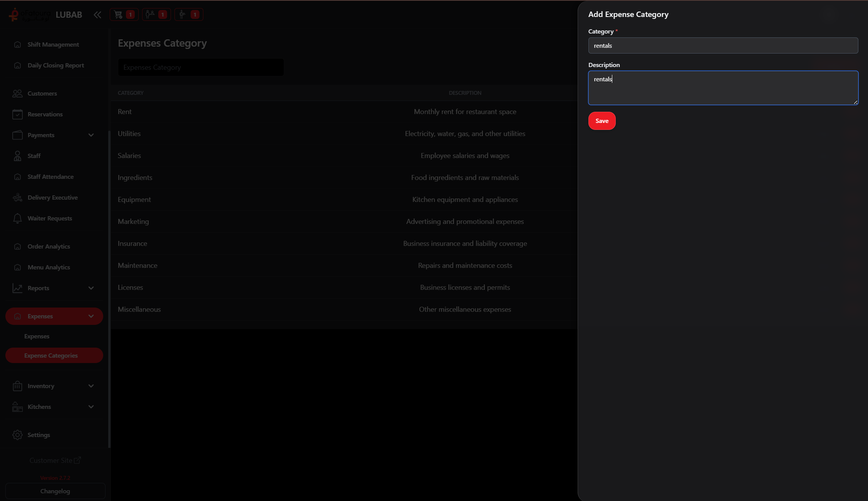Expand the Reports menu chevron
Screen dimensions: 868x501
[x=91, y=288]
